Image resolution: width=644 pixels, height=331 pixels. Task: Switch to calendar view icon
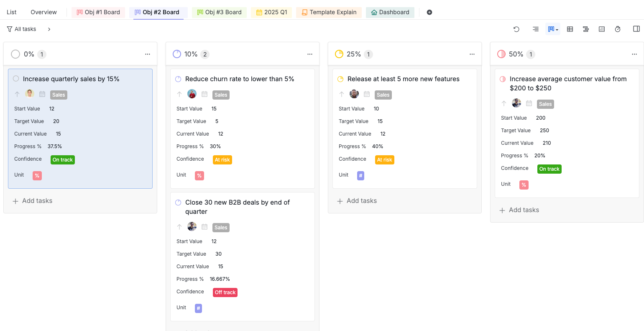click(x=602, y=29)
